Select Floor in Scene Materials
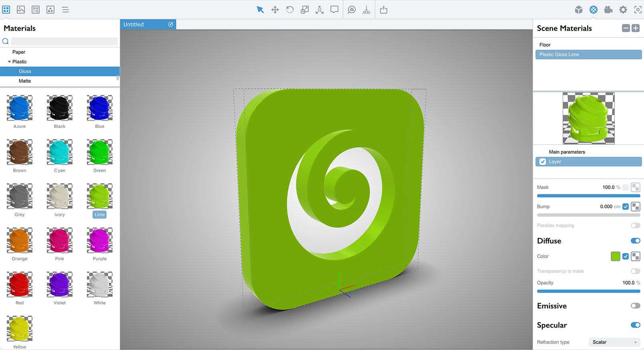This screenshot has width=644, height=350. point(588,45)
